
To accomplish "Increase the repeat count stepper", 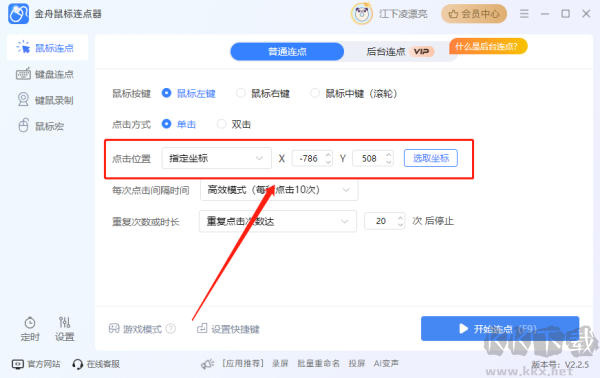I will (400, 217).
